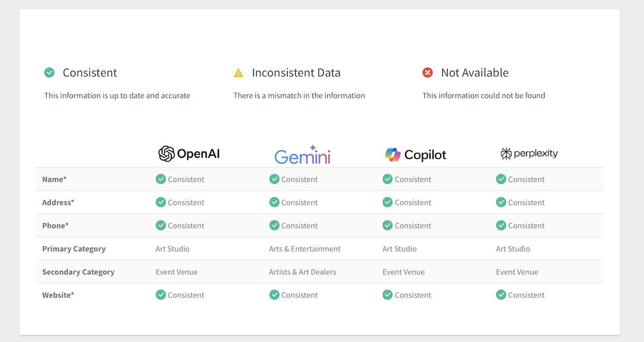644x342 pixels.
Task: Select the Name* row label
Action: point(54,179)
